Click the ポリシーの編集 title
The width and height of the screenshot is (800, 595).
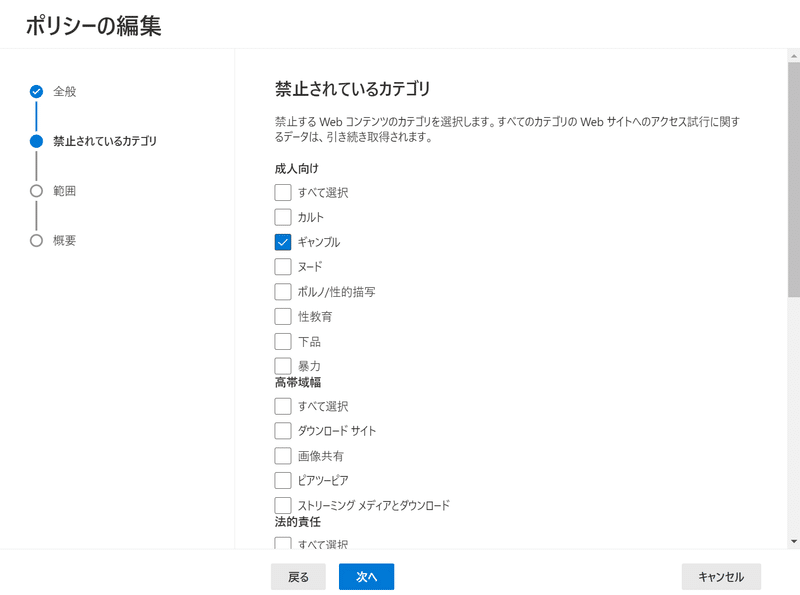coord(93,26)
